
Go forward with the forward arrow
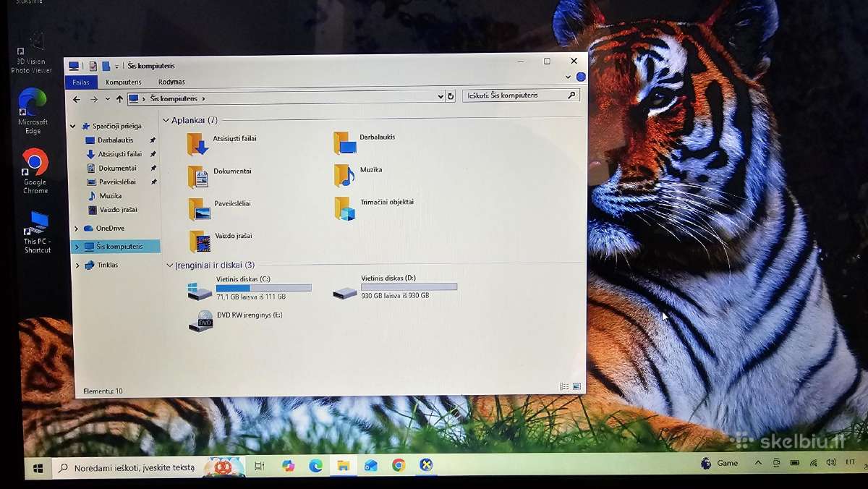tap(94, 99)
